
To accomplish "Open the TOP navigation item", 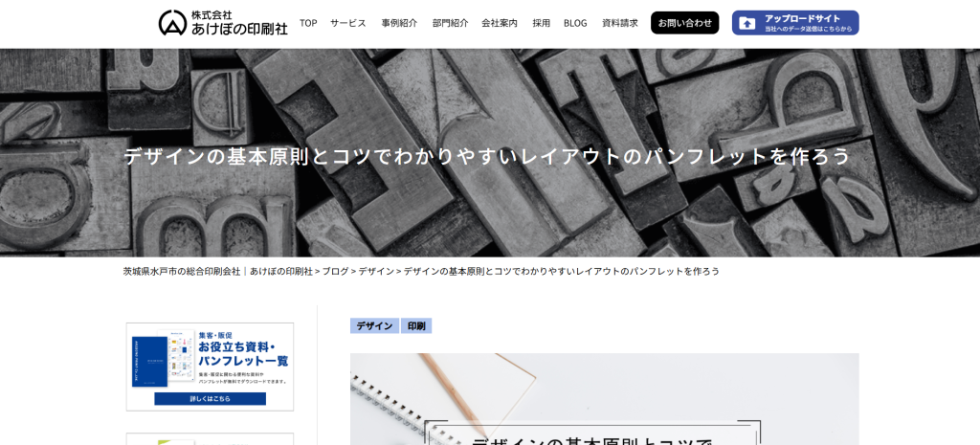I will click(x=308, y=23).
